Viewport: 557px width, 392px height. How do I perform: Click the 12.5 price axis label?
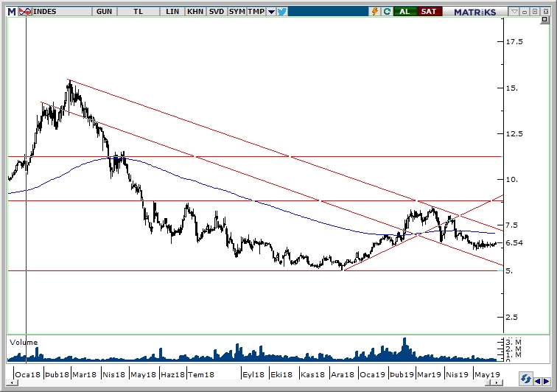(x=514, y=133)
